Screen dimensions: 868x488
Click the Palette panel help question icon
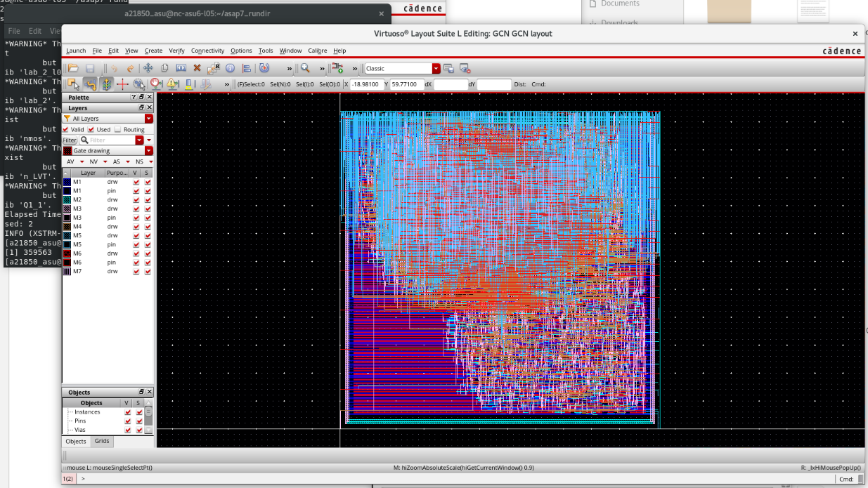pos(134,98)
